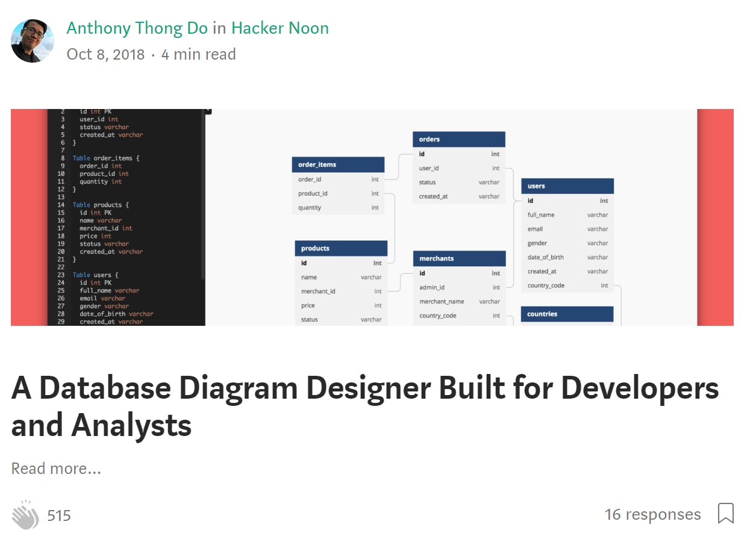756x539 pixels.
Task: Click the countries table header in diagram
Action: (x=566, y=314)
